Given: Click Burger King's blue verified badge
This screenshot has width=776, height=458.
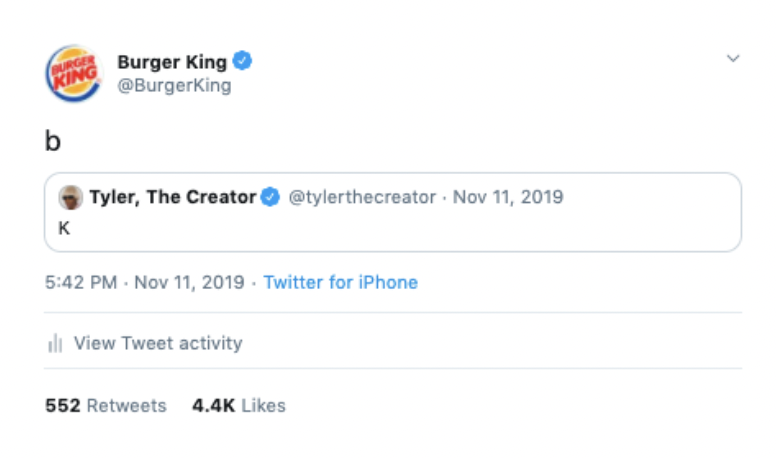Looking at the screenshot, I should [x=243, y=61].
